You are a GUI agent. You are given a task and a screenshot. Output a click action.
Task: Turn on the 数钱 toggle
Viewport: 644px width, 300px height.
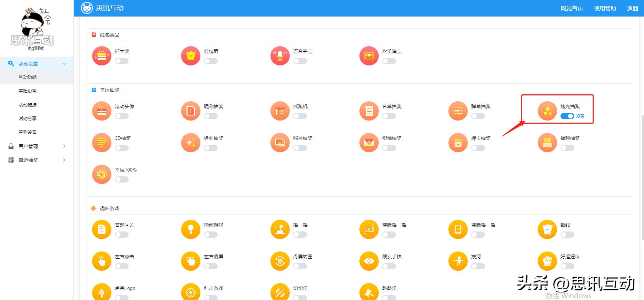[567, 235]
